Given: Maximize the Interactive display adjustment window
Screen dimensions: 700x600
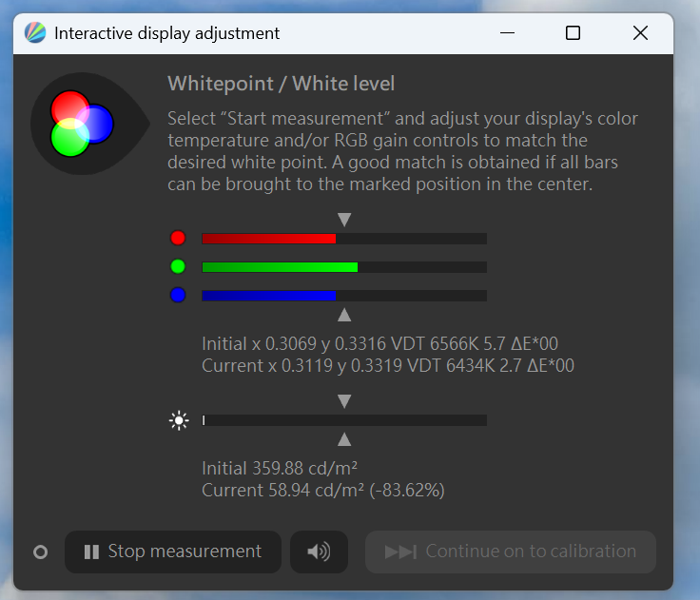Looking at the screenshot, I should click(573, 33).
